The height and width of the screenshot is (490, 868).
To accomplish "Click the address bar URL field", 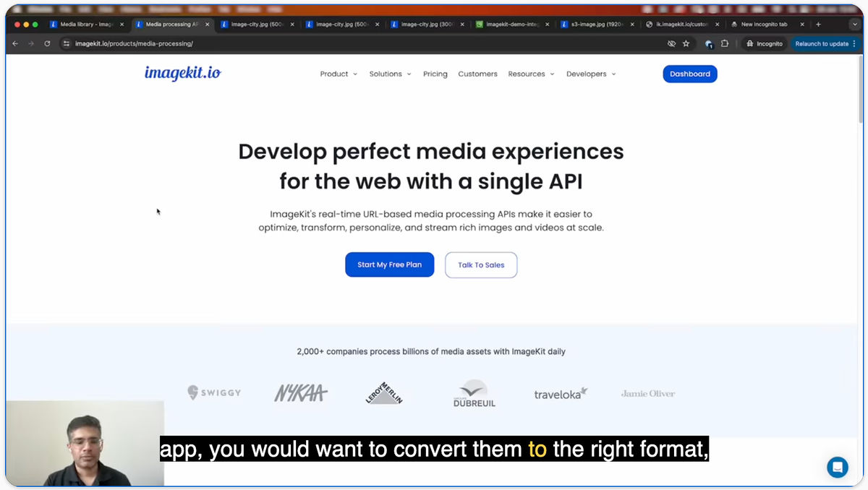I will 362,43.
